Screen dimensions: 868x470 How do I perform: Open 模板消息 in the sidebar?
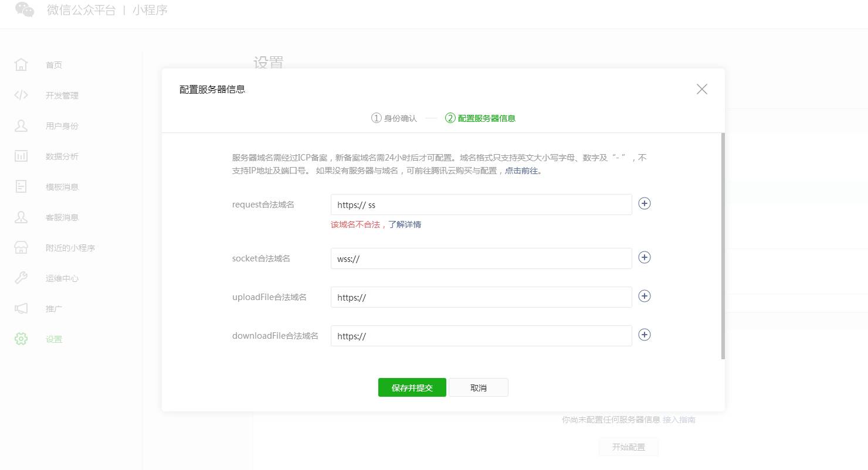pos(62,187)
